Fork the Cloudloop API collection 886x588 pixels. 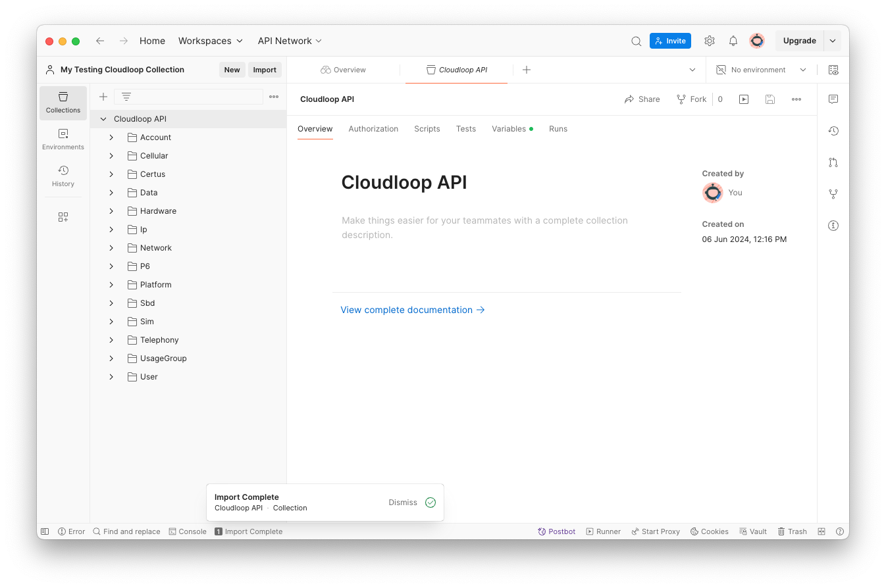[691, 99]
